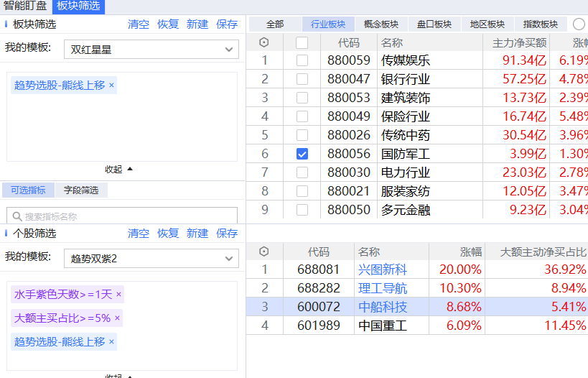Remove the 趋势选股-熊线上移 tag in 板块筛选
This screenshot has width=588, height=378.
tap(111, 86)
